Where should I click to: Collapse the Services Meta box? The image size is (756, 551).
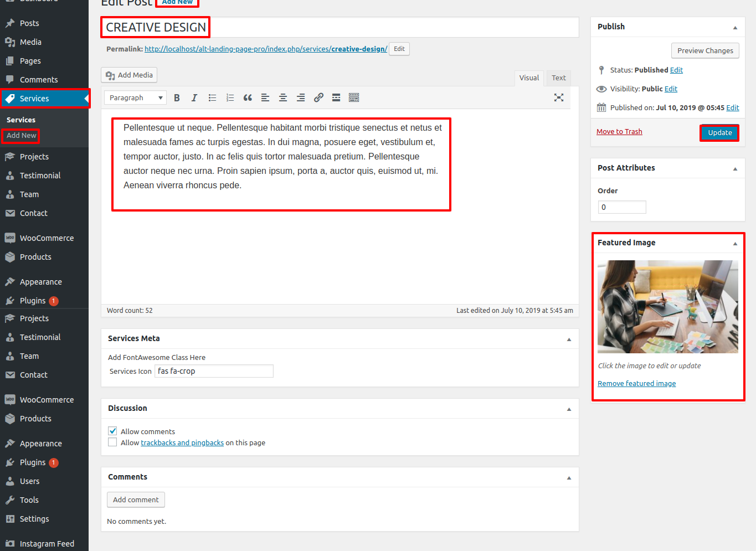569,339
